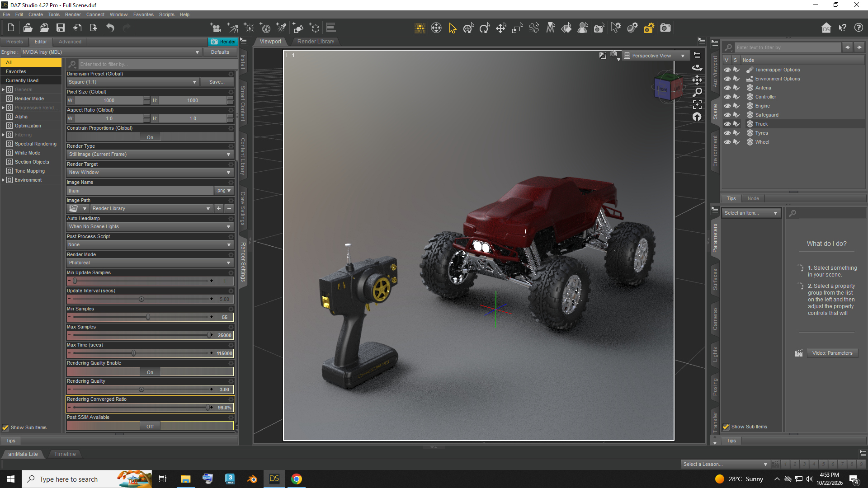
Task: Click the Defaults button
Action: [220, 52]
